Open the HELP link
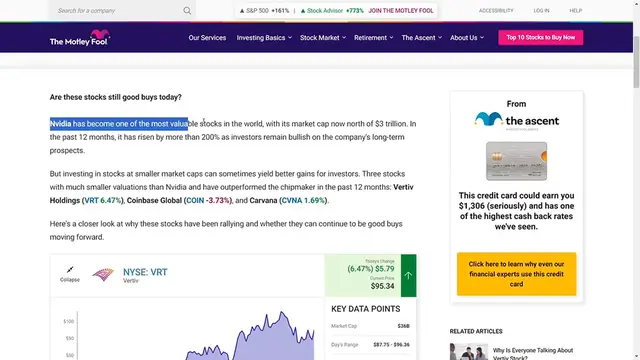 [x=576, y=11]
